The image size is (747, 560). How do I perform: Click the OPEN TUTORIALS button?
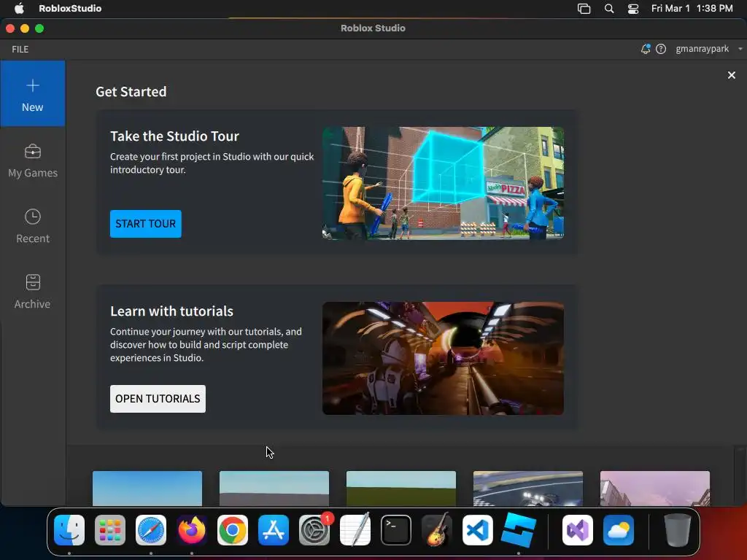[x=158, y=399]
